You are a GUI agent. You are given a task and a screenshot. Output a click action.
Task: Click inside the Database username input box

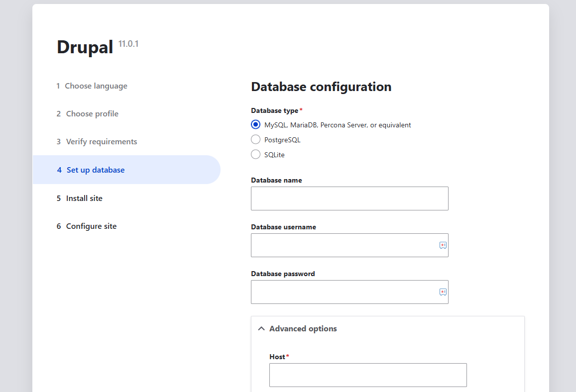tap(344, 245)
